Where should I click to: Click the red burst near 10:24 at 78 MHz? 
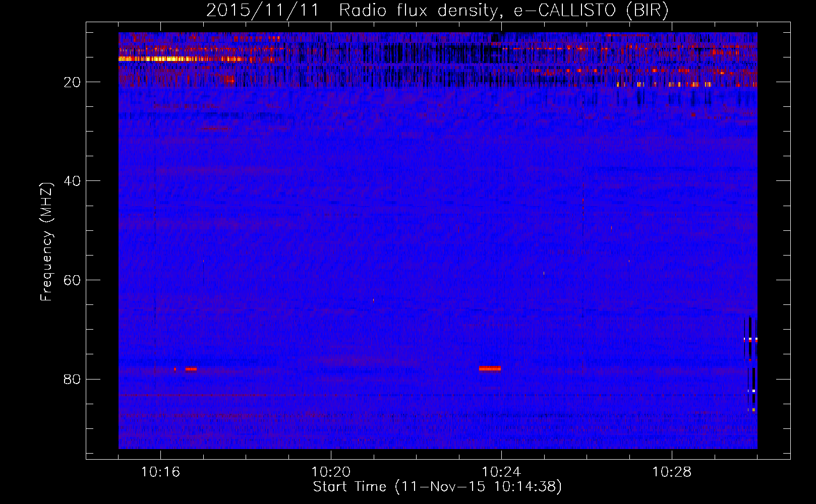pos(490,368)
